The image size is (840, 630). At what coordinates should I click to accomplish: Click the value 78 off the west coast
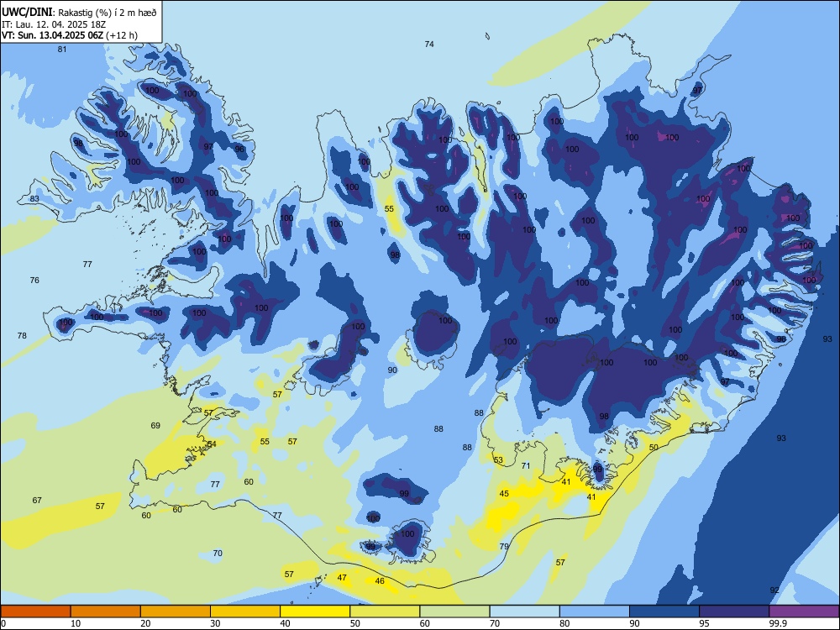click(22, 336)
